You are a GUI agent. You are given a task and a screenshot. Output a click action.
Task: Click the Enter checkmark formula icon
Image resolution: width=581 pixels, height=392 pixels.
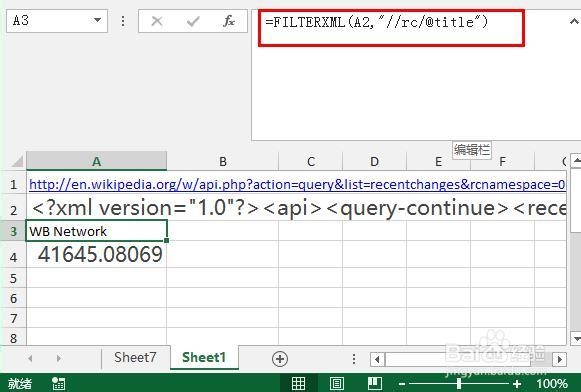[x=193, y=21]
